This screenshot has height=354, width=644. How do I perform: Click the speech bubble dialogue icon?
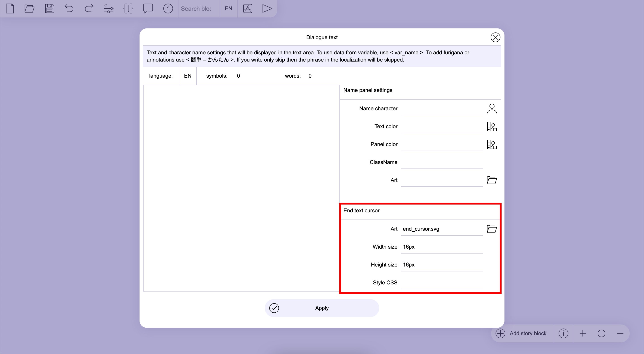148,9
